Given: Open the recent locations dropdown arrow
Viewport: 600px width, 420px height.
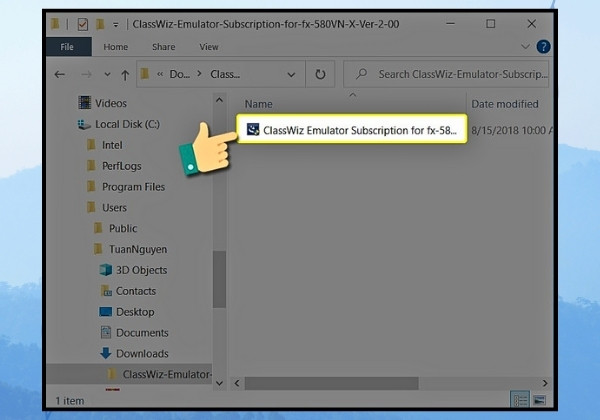Looking at the screenshot, I should (108, 74).
